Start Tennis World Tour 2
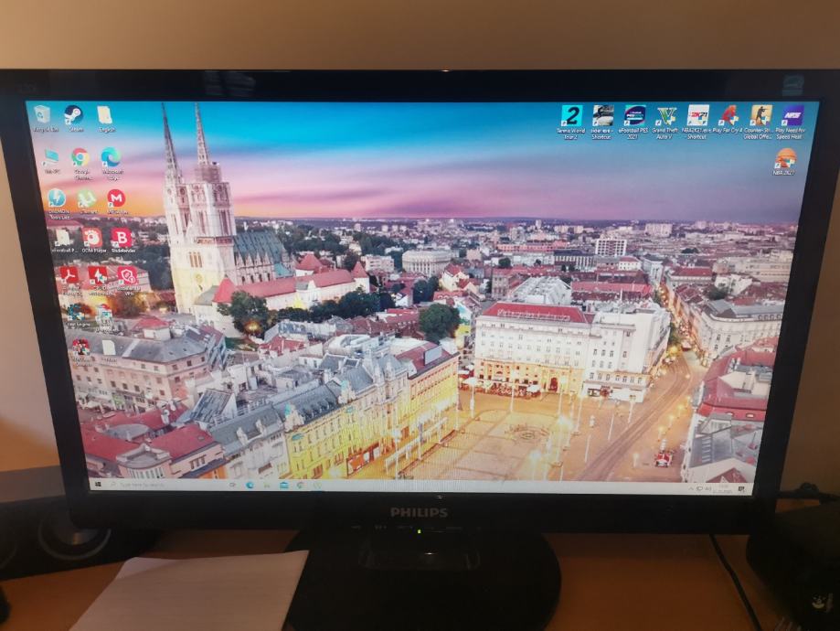Viewport: 840px width, 631px height. click(570, 113)
